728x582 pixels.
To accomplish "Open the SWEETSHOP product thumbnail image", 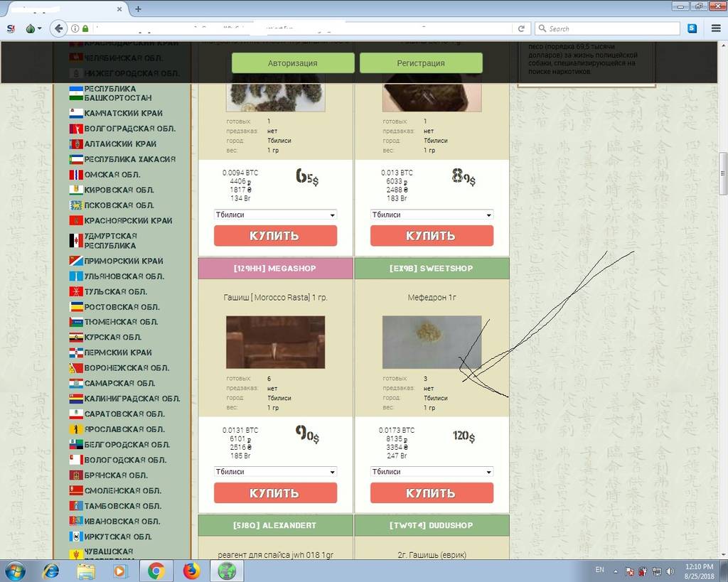I will (432, 342).
